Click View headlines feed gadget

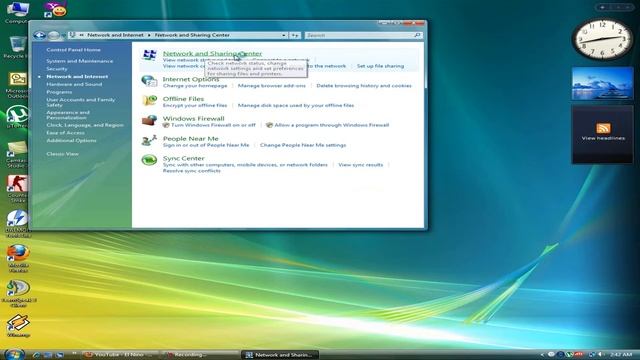(x=602, y=135)
